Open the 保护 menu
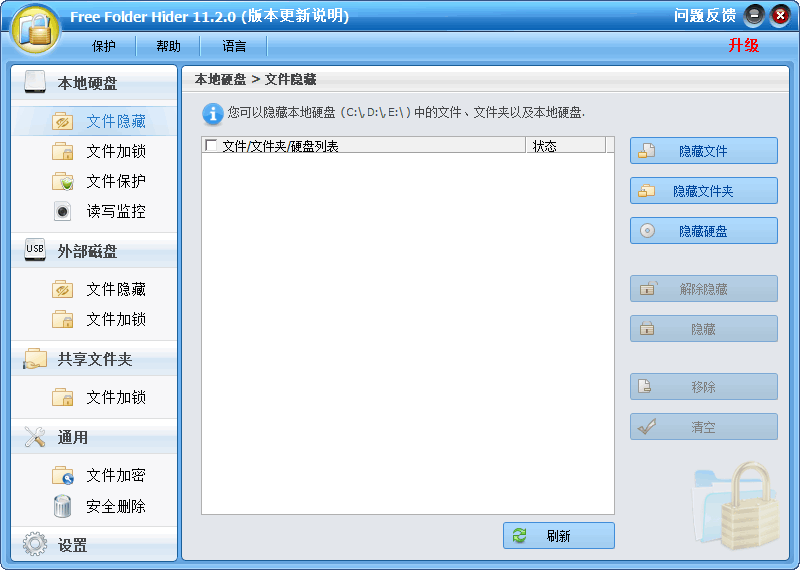The height and width of the screenshot is (570, 800). click(104, 46)
